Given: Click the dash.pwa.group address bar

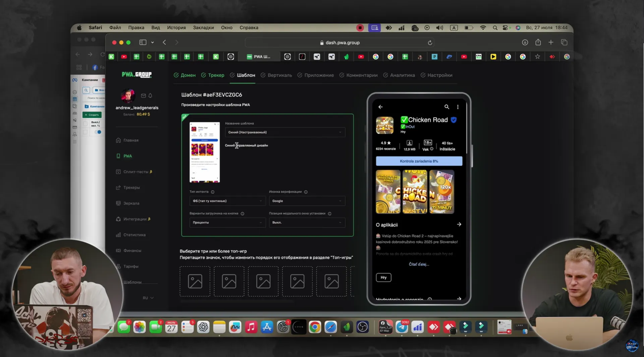Looking at the screenshot, I should 339,43.
